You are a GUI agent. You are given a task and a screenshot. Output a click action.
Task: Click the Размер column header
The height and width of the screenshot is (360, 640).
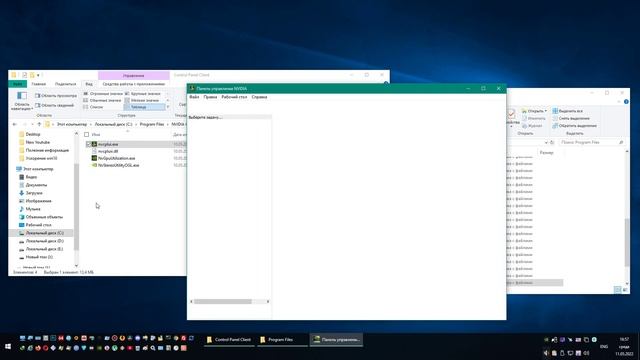(547, 153)
